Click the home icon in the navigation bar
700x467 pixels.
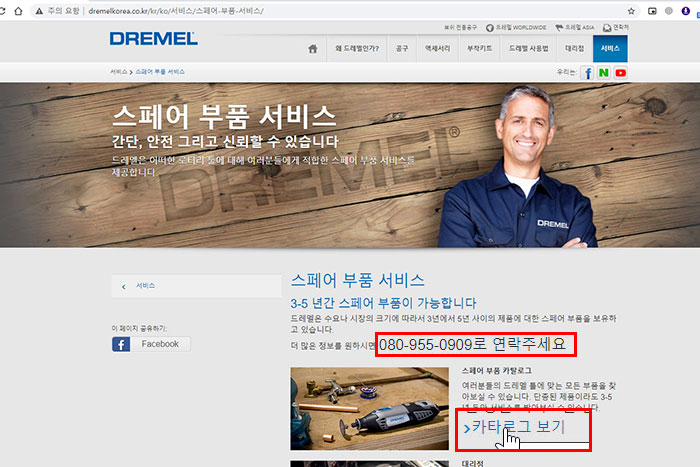pyautogui.click(x=312, y=49)
